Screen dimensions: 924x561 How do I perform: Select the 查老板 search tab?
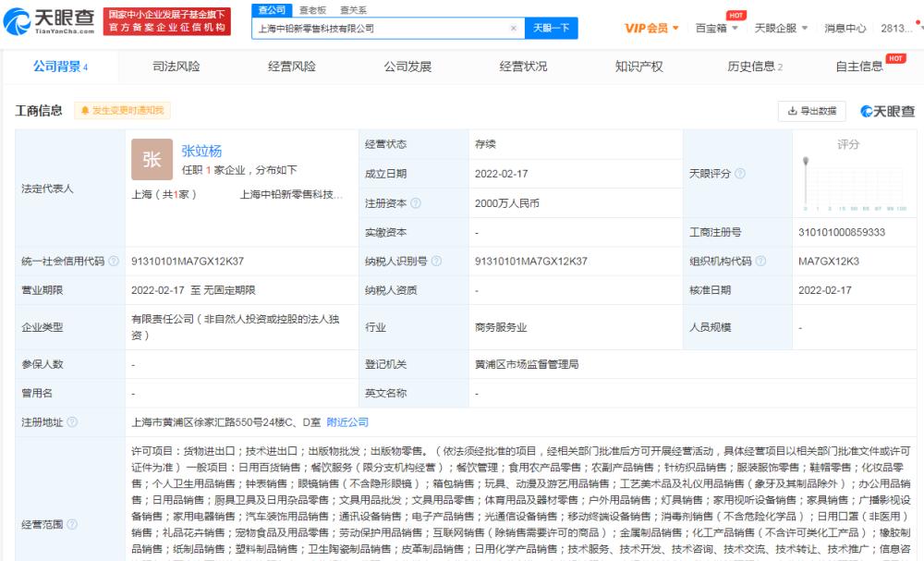click(313, 10)
